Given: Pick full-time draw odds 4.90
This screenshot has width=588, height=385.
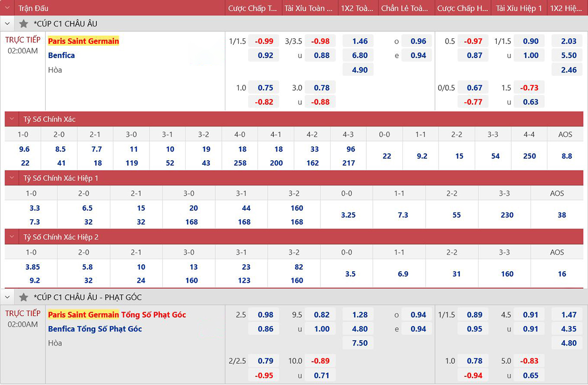Looking at the screenshot, I should click(360, 70).
